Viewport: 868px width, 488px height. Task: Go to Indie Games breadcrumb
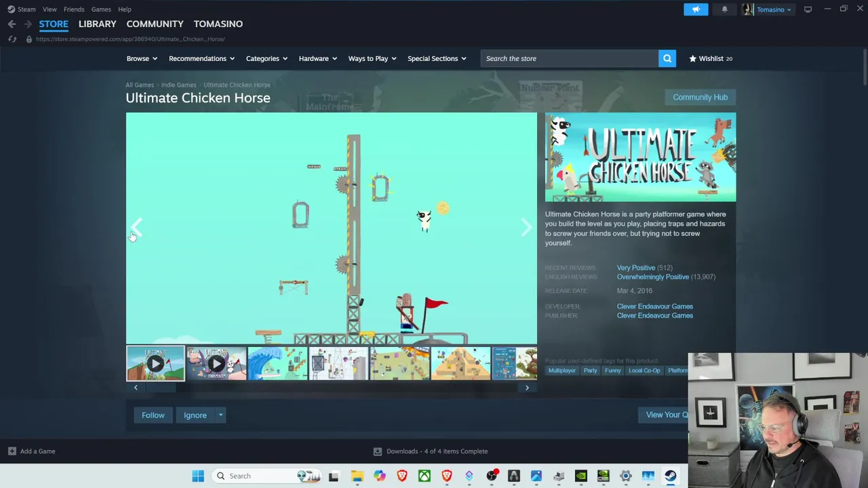coord(178,85)
